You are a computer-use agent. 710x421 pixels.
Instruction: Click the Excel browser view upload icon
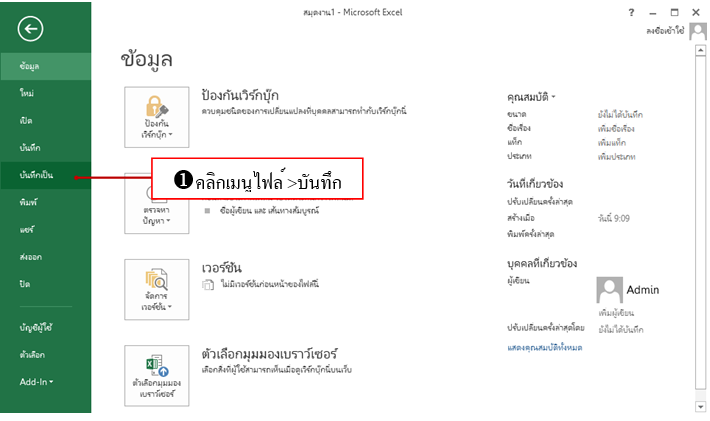[x=157, y=366]
